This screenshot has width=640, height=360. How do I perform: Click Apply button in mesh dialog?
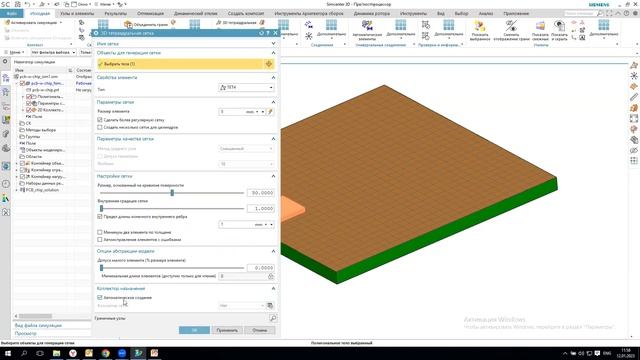(227, 330)
